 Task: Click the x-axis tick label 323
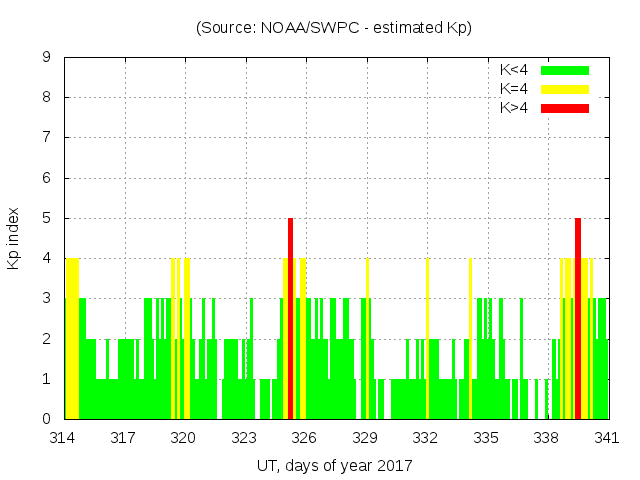click(x=244, y=437)
